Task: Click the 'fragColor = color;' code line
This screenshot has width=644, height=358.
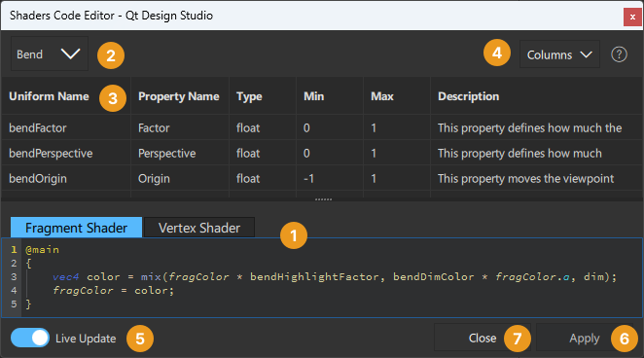Action: click(x=114, y=290)
